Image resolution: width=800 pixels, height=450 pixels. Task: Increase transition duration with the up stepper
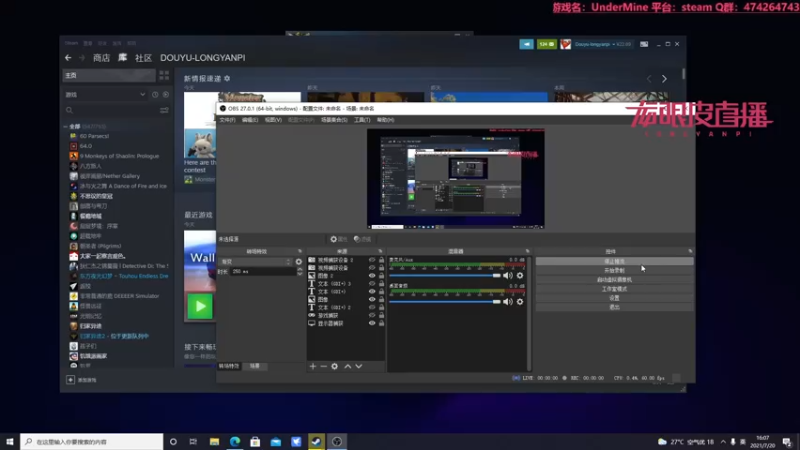coord(300,269)
